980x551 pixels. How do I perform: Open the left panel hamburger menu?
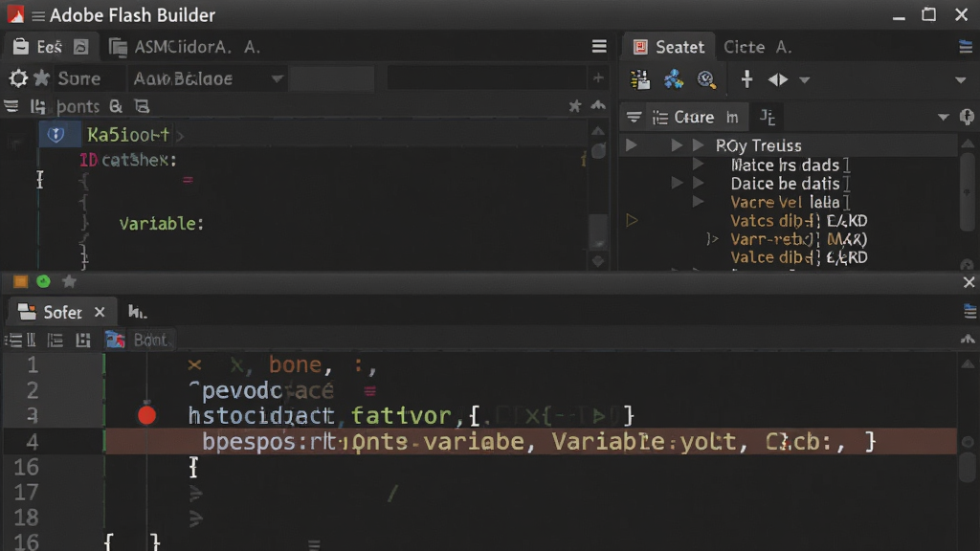point(599,46)
